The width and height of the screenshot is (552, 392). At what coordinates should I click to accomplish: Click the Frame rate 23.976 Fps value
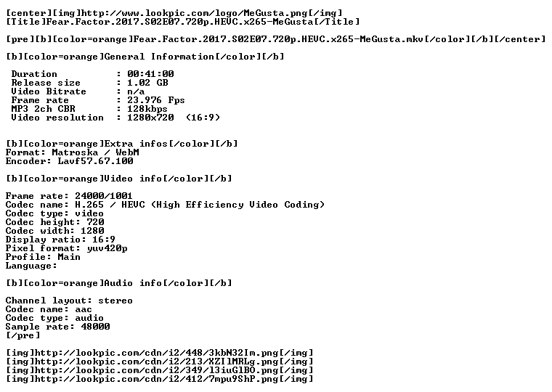pos(155,100)
